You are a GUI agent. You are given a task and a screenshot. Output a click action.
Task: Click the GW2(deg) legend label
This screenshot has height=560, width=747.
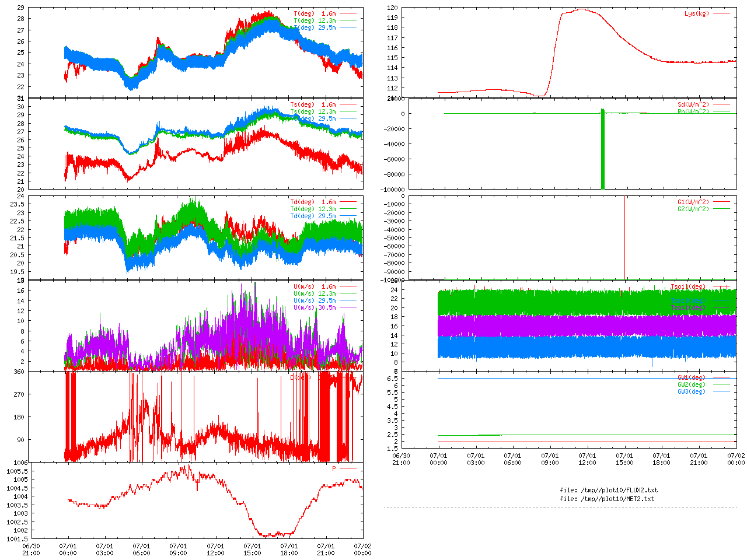pos(692,385)
